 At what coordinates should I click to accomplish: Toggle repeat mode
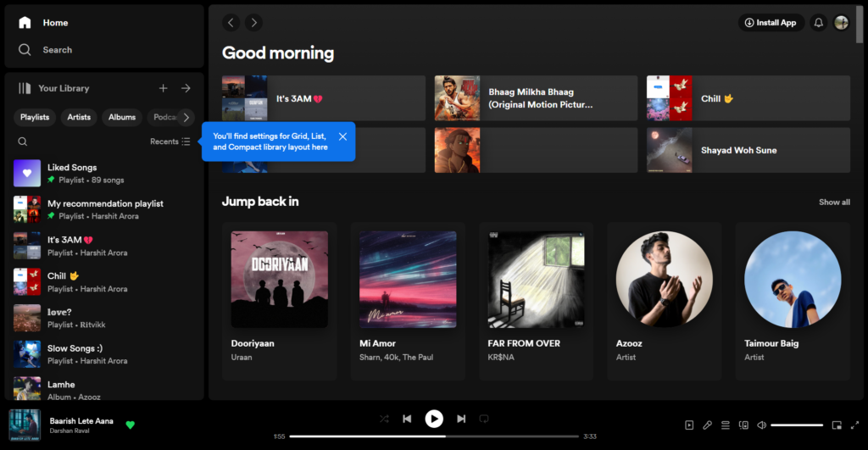pos(484,419)
